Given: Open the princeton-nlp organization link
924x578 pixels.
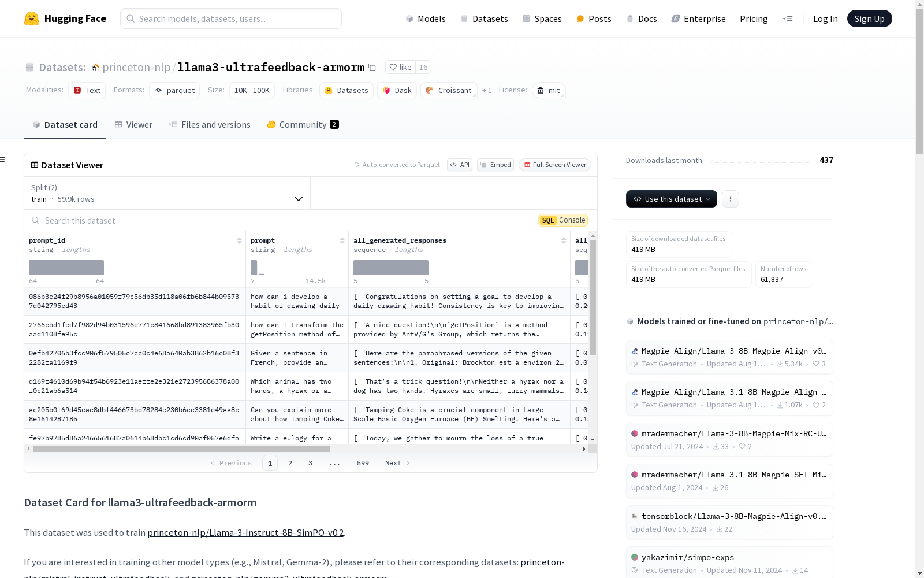Looking at the screenshot, I should click(136, 67).
